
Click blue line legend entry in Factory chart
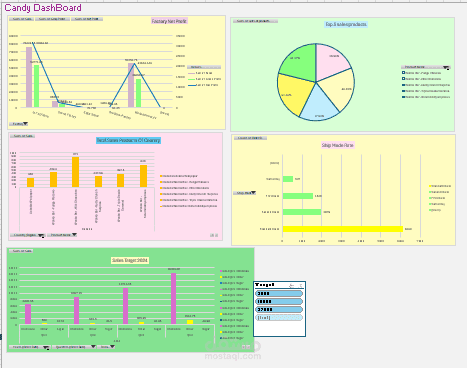pyautogui.click(x=203, y=85)
